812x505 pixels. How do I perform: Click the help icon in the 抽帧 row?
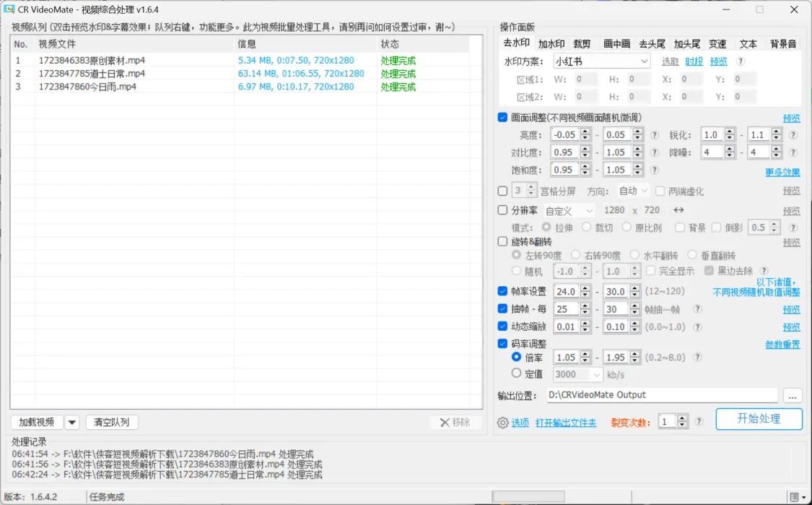click(x=697, y=309)
